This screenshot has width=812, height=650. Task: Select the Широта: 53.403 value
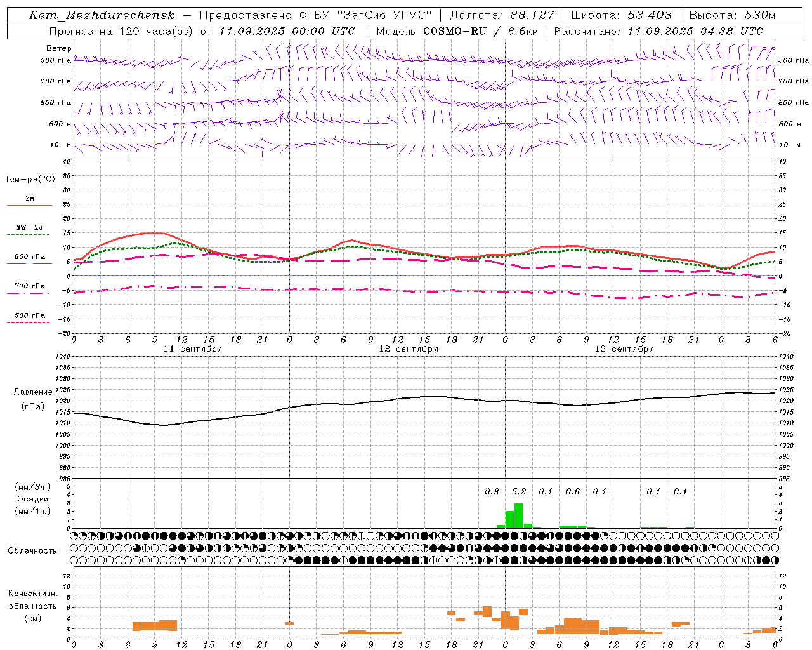[x=622, y=15]
